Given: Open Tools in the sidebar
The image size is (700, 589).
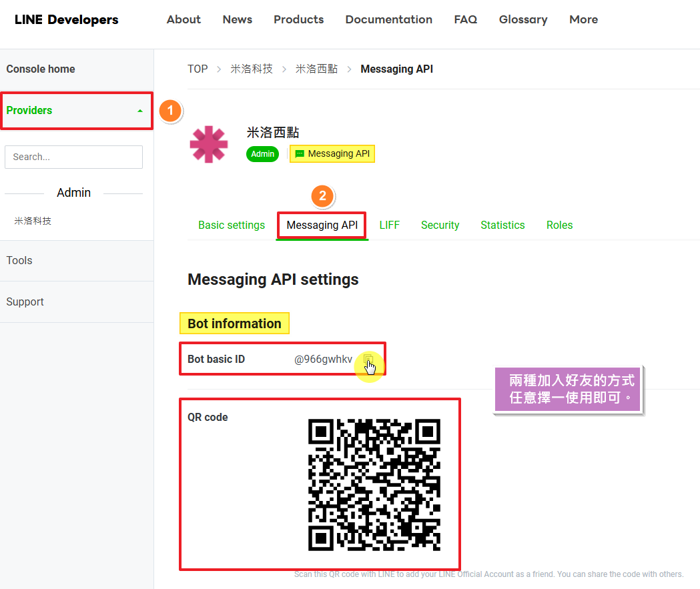Looking at the screenshot, I should click(x=19, y=261).
